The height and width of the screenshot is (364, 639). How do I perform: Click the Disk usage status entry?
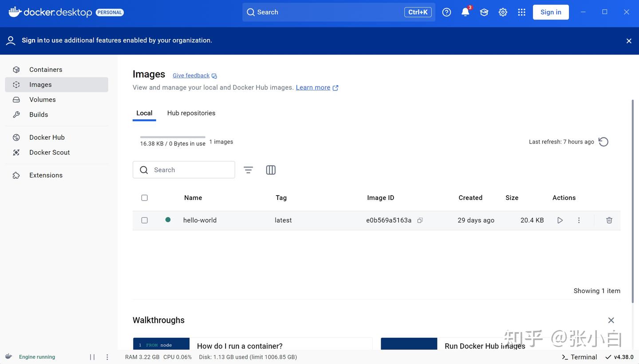(248, 357)
